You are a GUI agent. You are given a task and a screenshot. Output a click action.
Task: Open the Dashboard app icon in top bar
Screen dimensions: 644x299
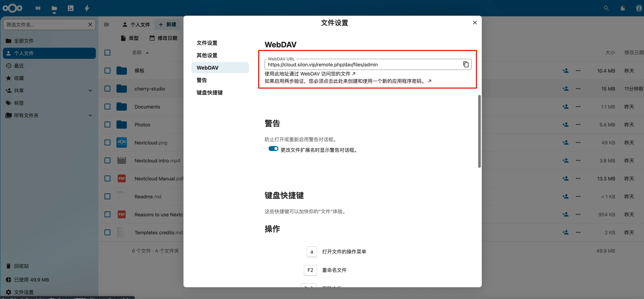pyautogui.click(x=38, y=8)
